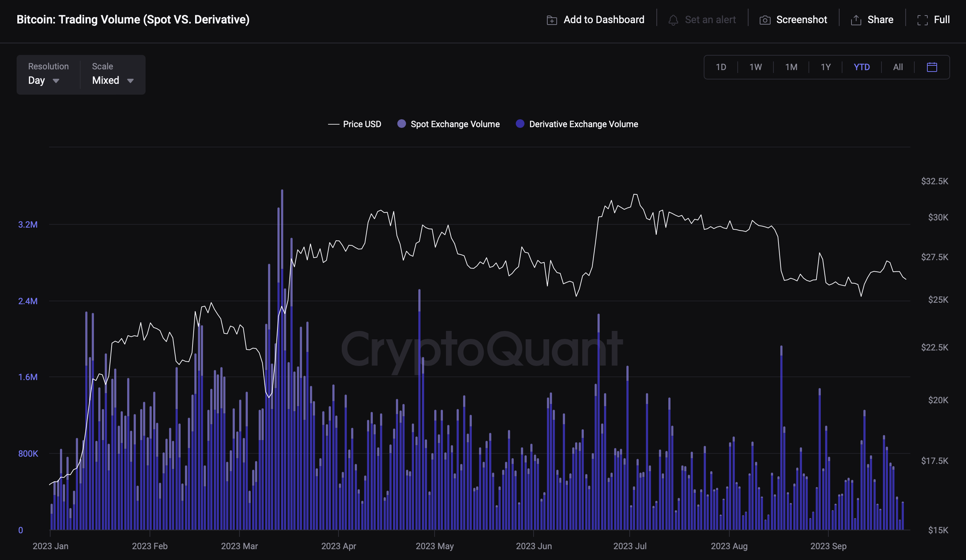Click the Derivative Exchange Volume legend dot
The width and height of the screenshot is (966, 560).
[x=520, y=124]
